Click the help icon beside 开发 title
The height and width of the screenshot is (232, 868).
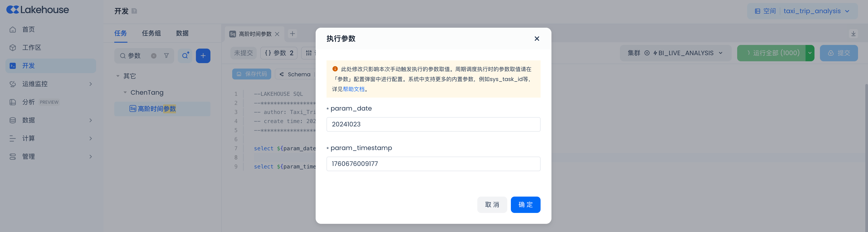(x=134, y=11)
